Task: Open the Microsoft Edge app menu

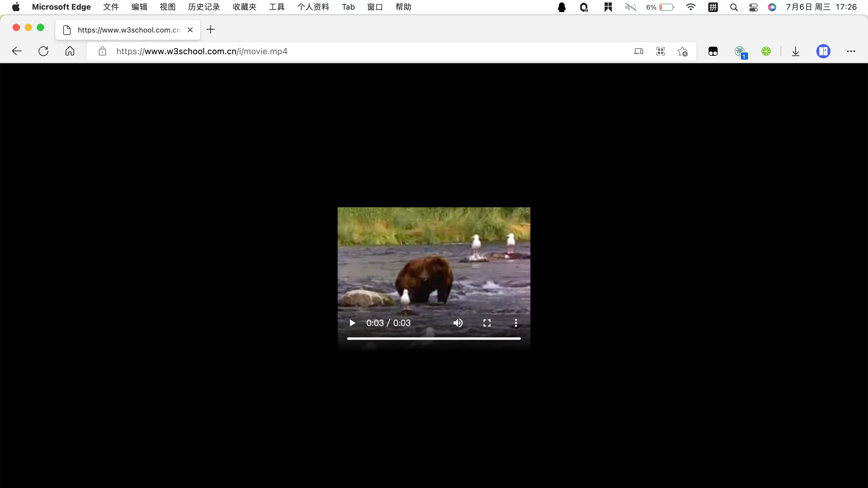Action: 61,7
